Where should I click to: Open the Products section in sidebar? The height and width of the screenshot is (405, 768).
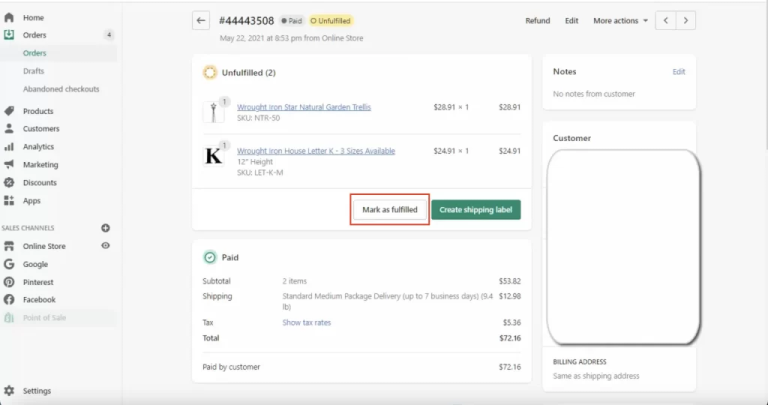[38, 111]
